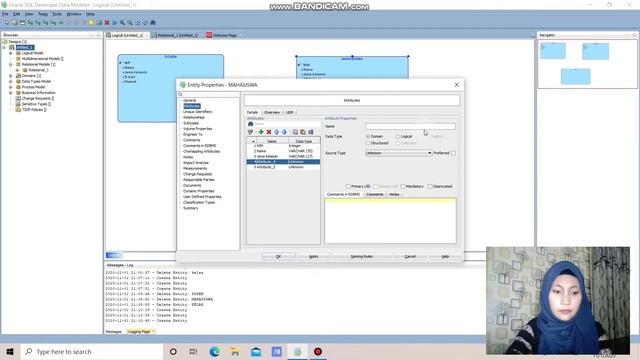
Task: Click the dialog Help button
Action: [445, 256]
